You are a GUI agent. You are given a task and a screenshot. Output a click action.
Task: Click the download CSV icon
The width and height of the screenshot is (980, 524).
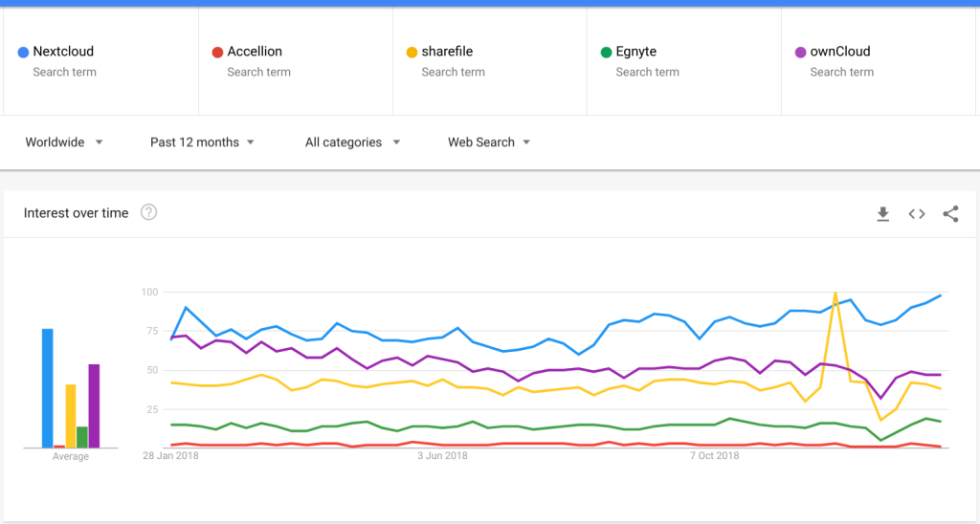coord(882,214)
